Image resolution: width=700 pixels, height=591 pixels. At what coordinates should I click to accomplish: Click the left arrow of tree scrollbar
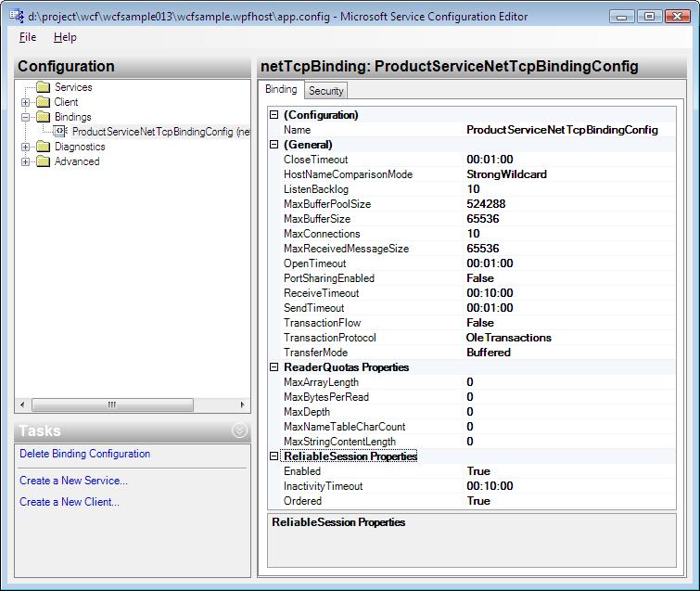[23, 405]
